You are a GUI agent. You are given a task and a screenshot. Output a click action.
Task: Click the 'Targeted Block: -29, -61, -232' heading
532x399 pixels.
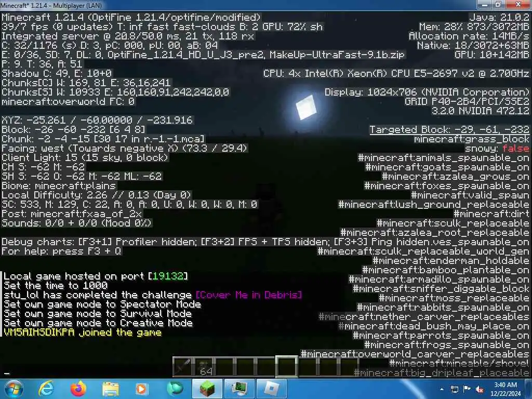pyautogui.click(x=449, y=129)
